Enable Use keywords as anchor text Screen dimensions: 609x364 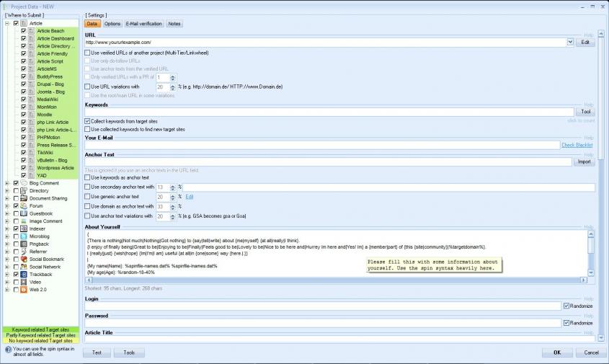tap(88, 177)
